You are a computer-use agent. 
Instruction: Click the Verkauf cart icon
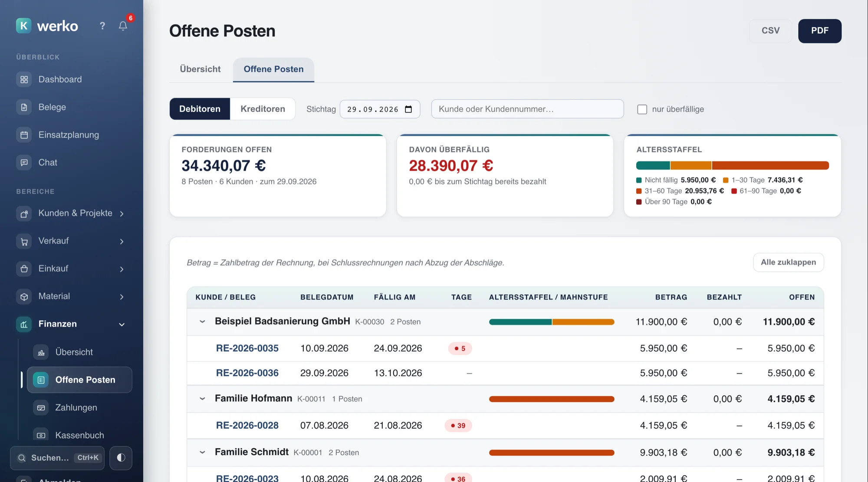[24, 241]
